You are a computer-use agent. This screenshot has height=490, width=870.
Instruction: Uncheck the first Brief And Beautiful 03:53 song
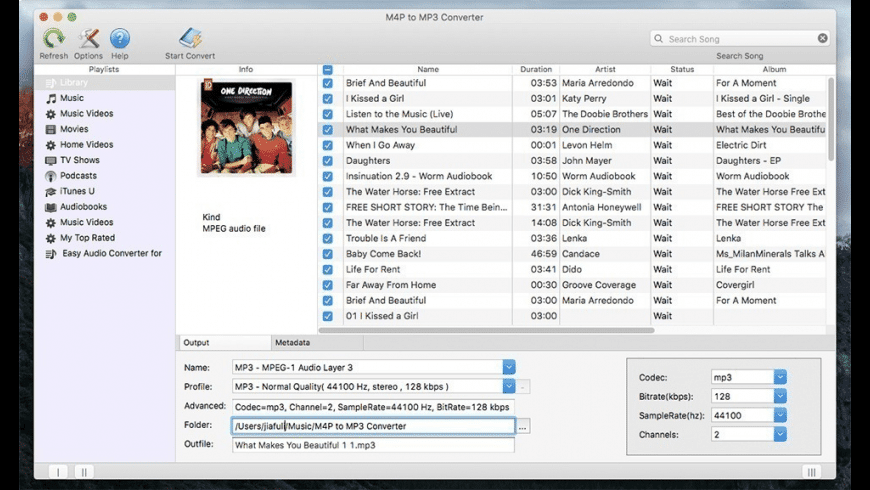327,83
